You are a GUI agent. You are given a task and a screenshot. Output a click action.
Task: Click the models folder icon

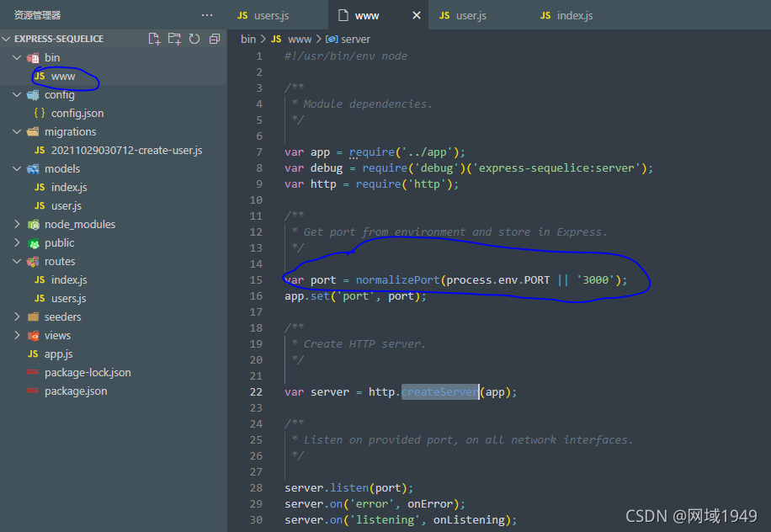click(33, 169)
